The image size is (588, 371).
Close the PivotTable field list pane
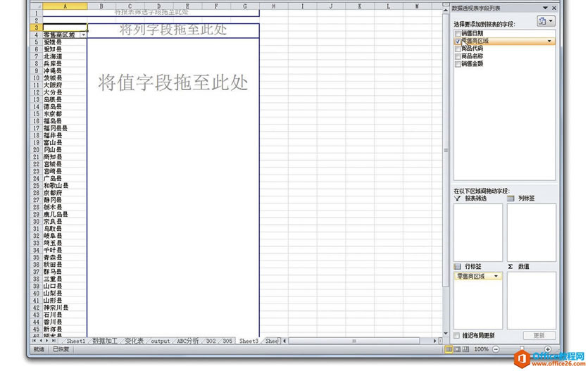tap(554, 8)
